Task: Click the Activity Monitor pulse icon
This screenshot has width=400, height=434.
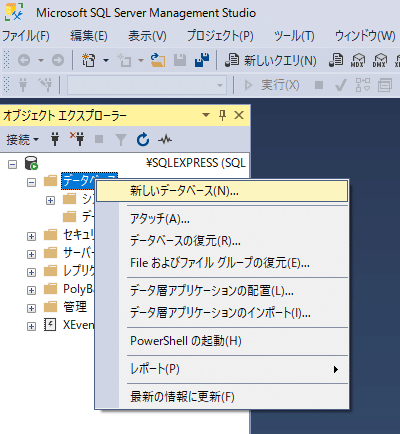Action: 165,139
